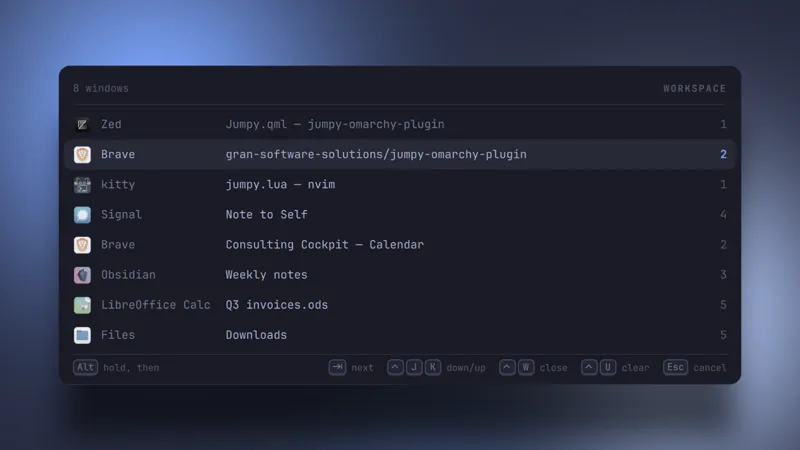
Task: Click the K key hint
Action: coord(433,367)
